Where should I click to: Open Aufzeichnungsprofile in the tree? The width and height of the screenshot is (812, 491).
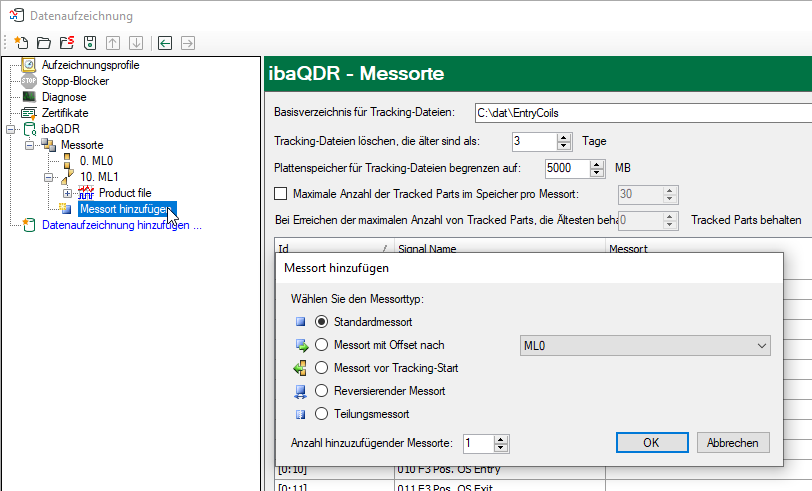click(91, 65)
